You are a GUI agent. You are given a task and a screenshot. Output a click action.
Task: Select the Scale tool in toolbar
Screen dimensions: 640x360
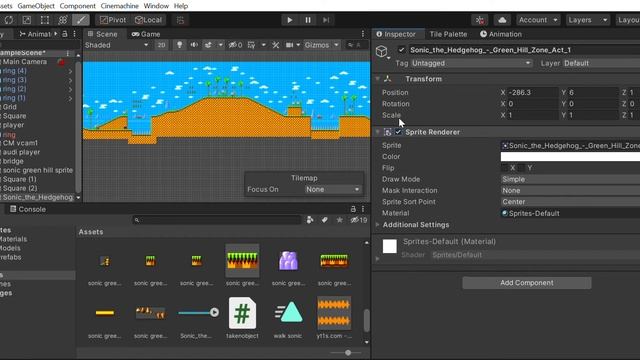tap(27, 20)
